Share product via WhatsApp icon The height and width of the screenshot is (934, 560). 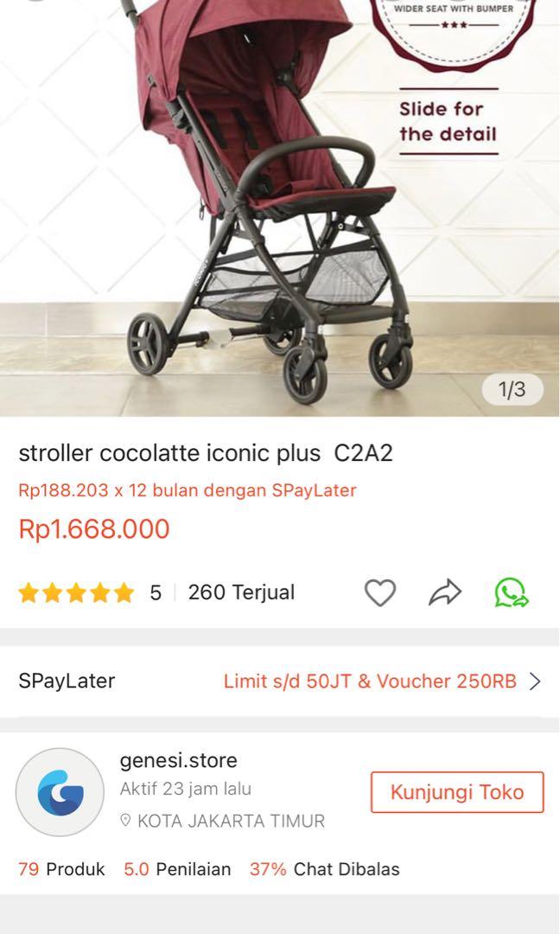[x=512, y=592]
